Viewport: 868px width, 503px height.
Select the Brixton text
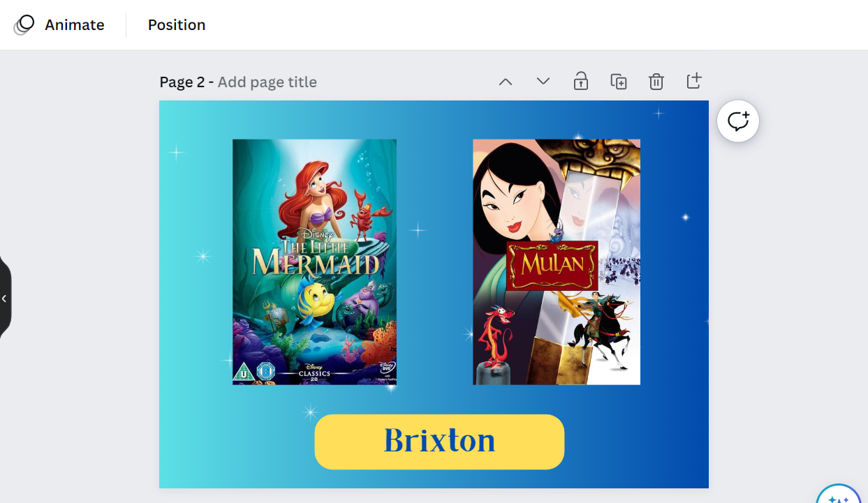pos(439,441)
